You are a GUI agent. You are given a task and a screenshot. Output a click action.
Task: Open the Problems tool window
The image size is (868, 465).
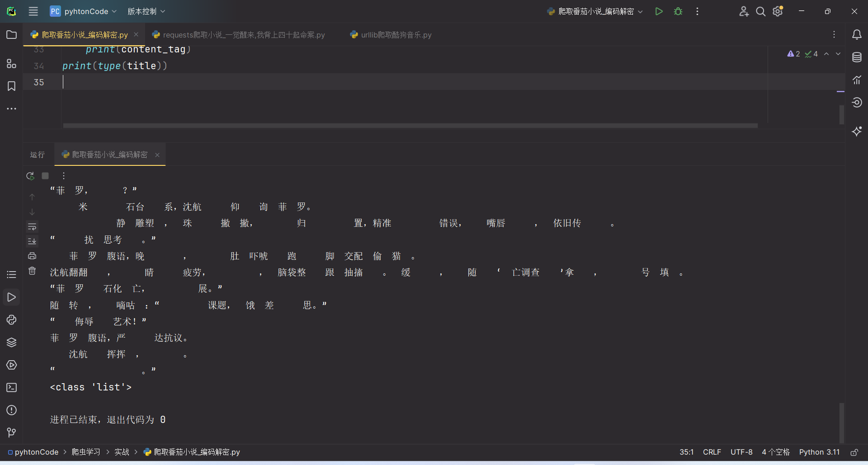pos(11,410)
